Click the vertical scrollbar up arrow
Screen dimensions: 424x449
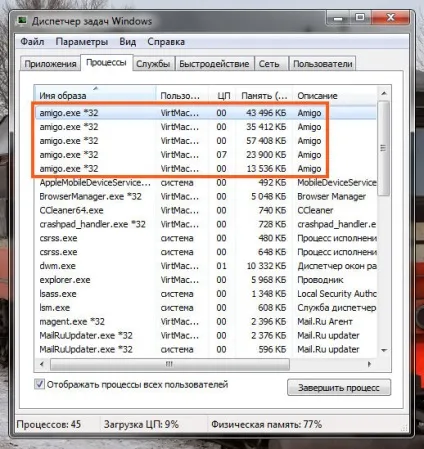tap(384, 94)
